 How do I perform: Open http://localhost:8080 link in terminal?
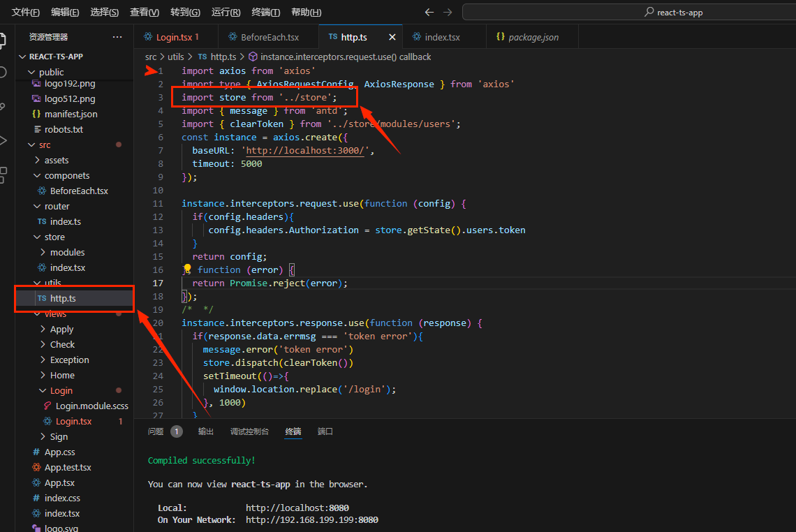[x=297, y=508]
